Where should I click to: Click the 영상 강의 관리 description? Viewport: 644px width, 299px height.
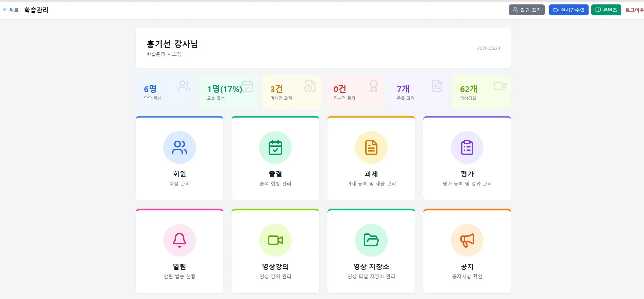275,276
